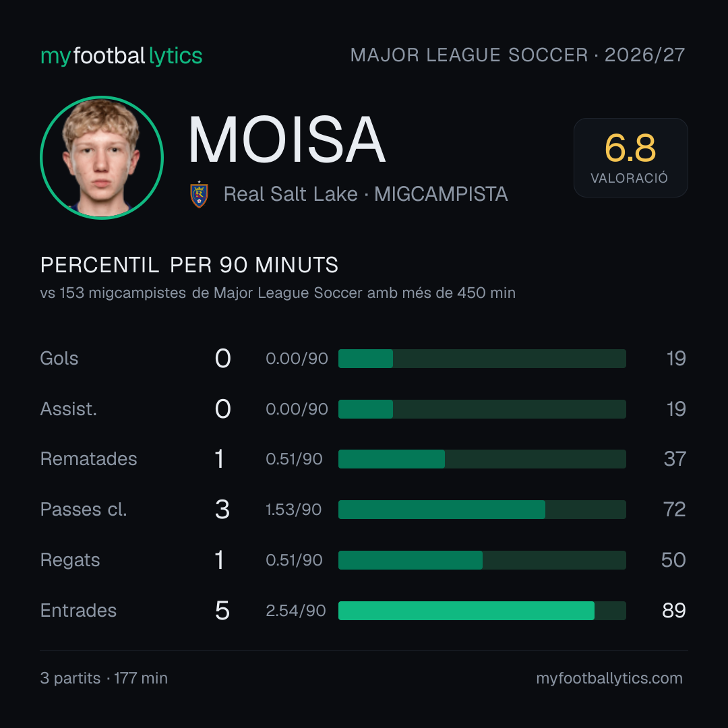
Task: Click the Percentil per 90 minuts heading
Action: pyautogui.click(x=189, y=265)
